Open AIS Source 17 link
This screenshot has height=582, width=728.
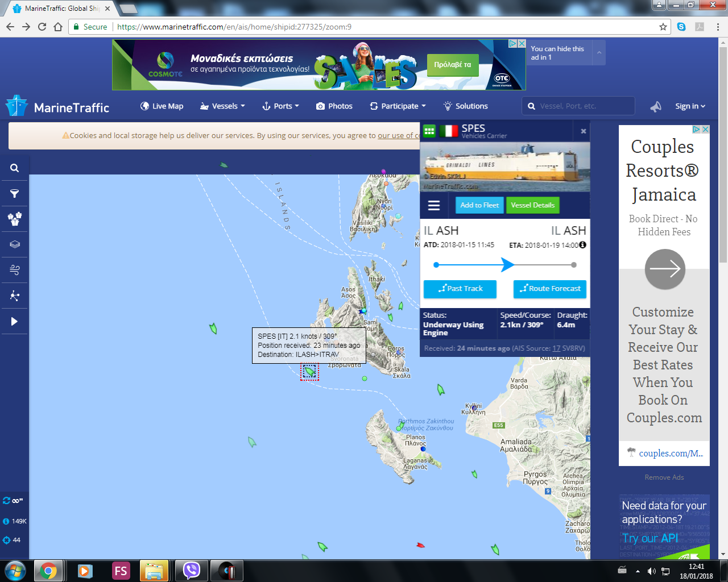[x=556, y=348]
